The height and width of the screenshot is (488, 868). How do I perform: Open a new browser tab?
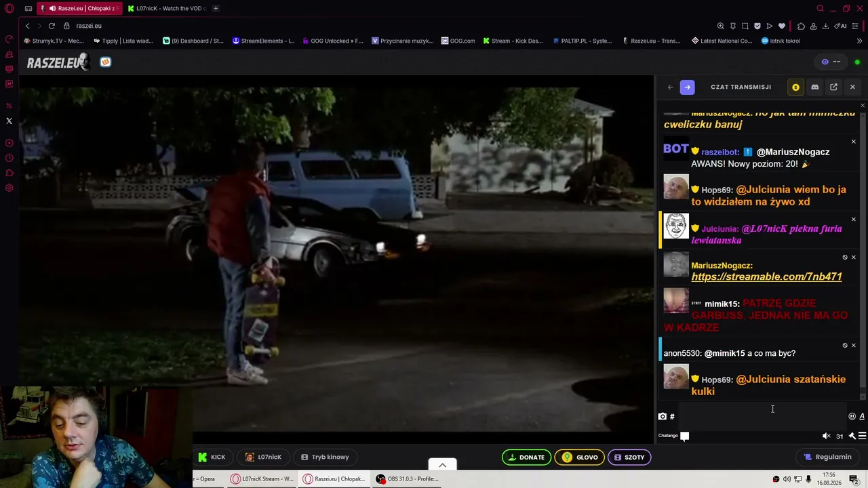click(216, 8)
